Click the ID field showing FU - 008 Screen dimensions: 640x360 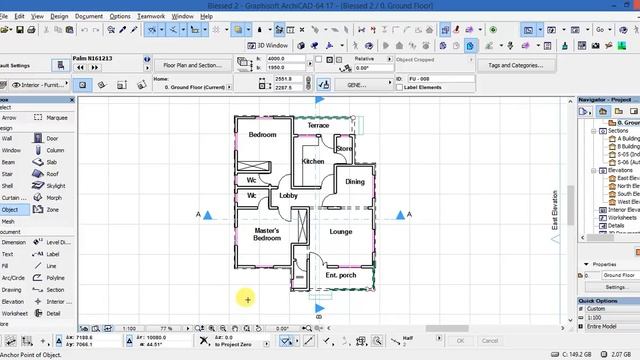click(x=441, y=78)
